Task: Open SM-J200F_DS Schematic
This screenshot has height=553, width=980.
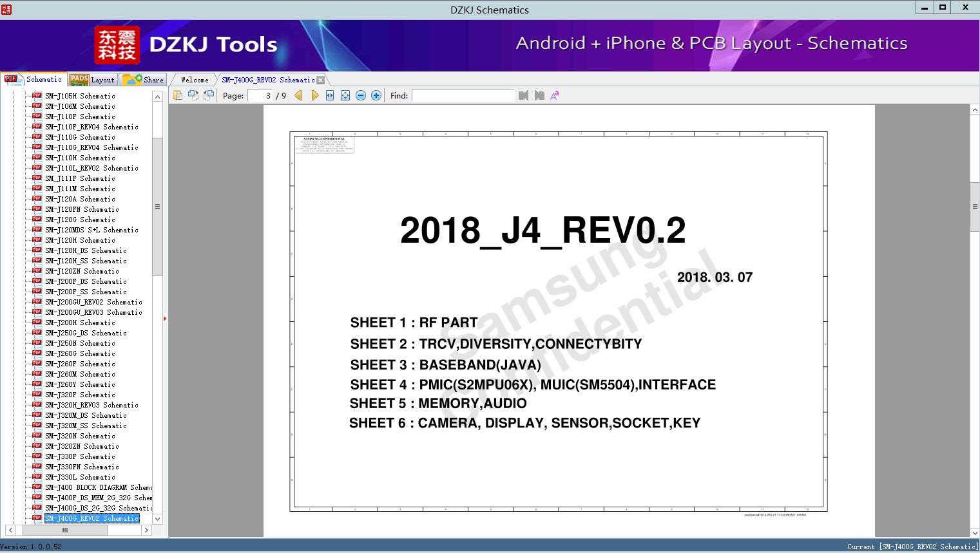Action: pos(86,281)
